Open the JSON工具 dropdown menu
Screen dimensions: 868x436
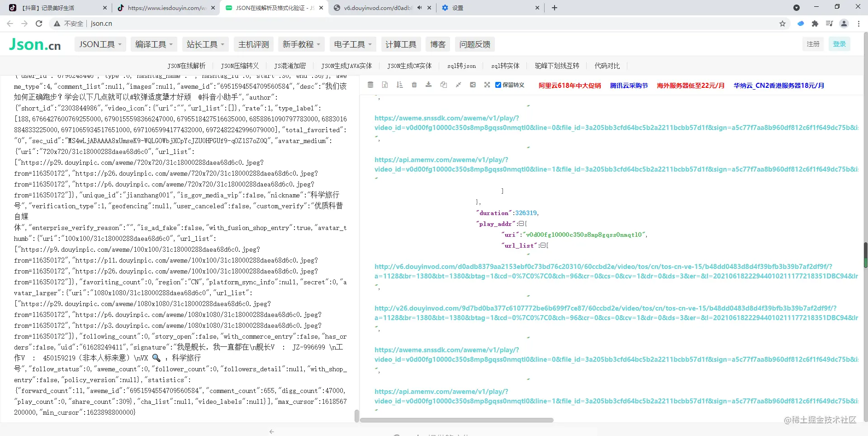point(100,44)
